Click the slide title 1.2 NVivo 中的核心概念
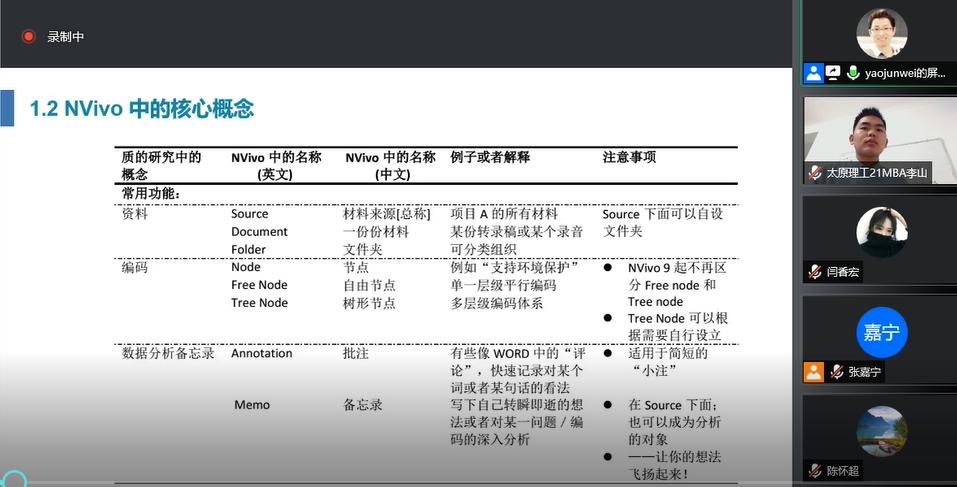Screen dimensions: 957x487 pyautogui.click(x=141, y=109)
